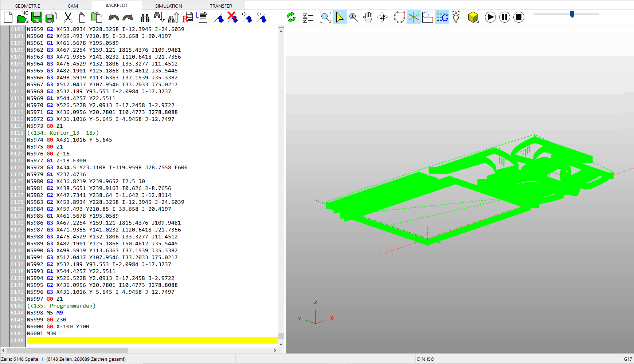The height and width of the screenshot is (364, 634).
Task: Select the hand pan tool
Action: coord(368,17)
